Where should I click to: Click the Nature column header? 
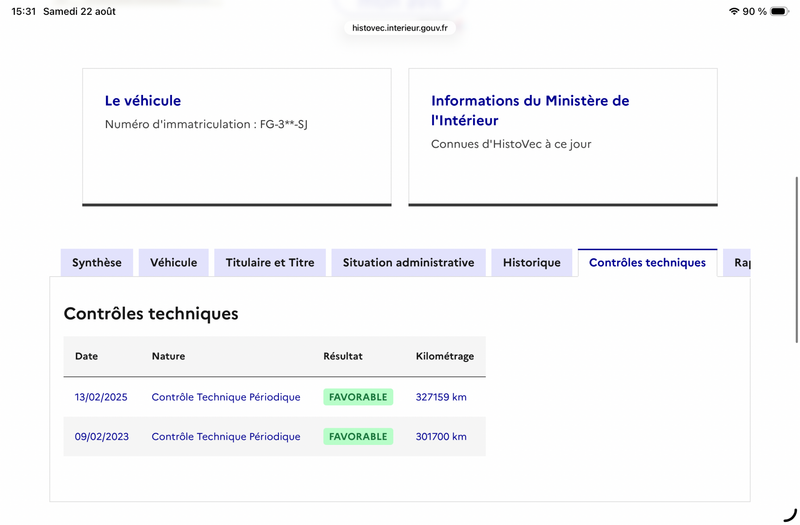[168, 356]
